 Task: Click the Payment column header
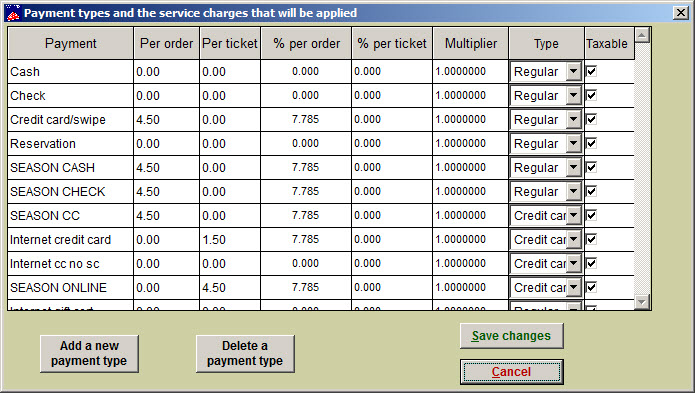coord(70,43)
